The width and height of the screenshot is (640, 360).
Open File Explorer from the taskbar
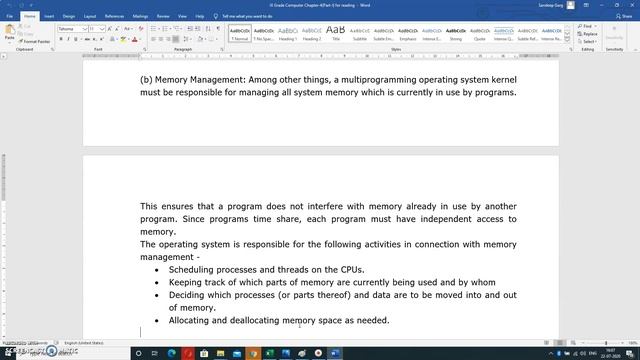[220, 353]
